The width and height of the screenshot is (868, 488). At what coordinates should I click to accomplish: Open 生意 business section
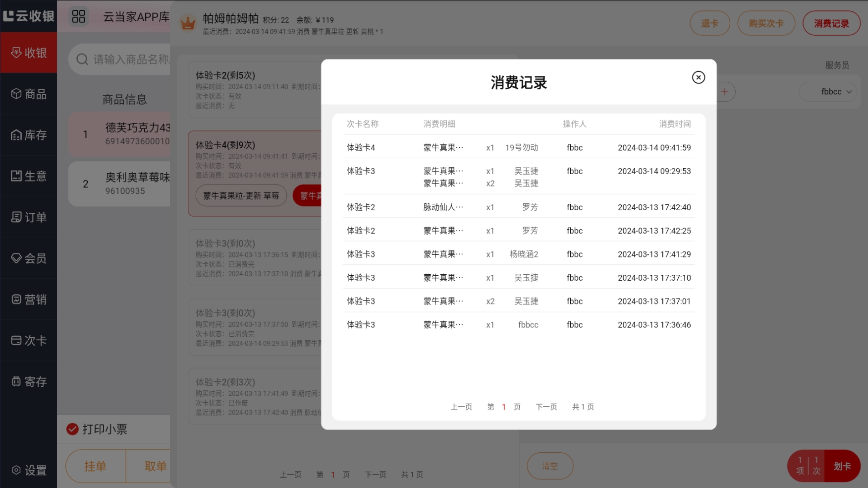[29, 176]
